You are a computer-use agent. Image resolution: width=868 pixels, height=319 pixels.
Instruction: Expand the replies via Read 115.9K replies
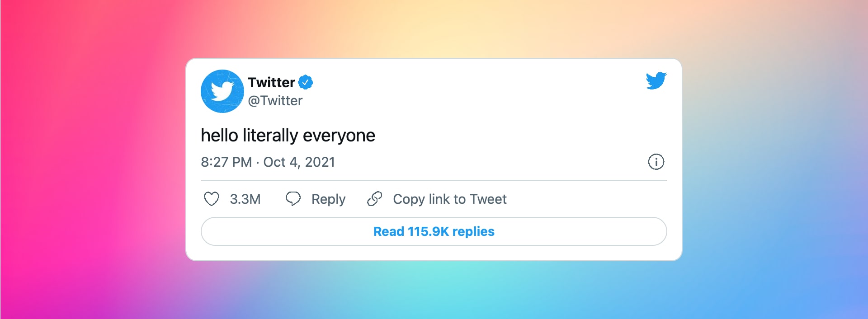[433, 231]
